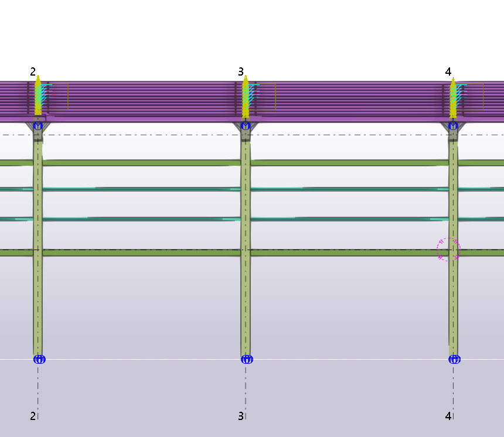Select lower teal rail between grids 3 and 4

349,219
